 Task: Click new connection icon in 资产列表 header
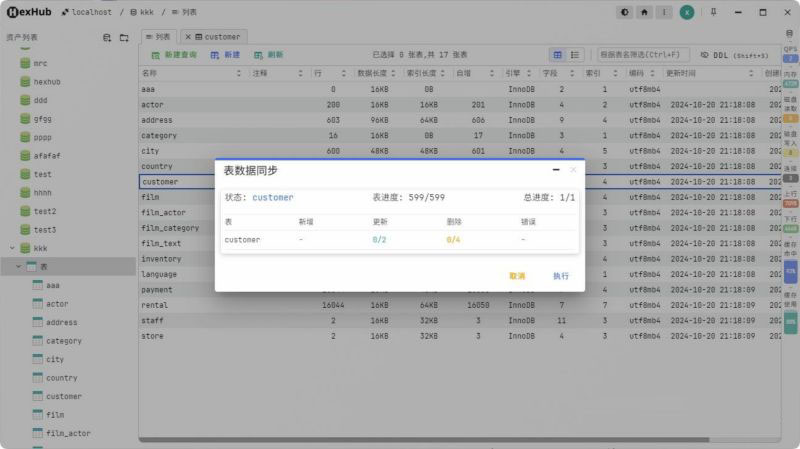click(x=107, y=37)
